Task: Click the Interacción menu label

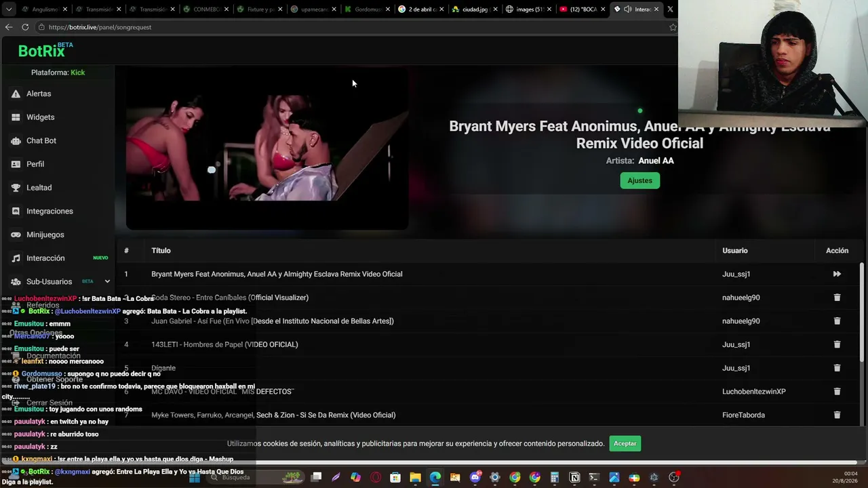Action: tap(45, 258)
